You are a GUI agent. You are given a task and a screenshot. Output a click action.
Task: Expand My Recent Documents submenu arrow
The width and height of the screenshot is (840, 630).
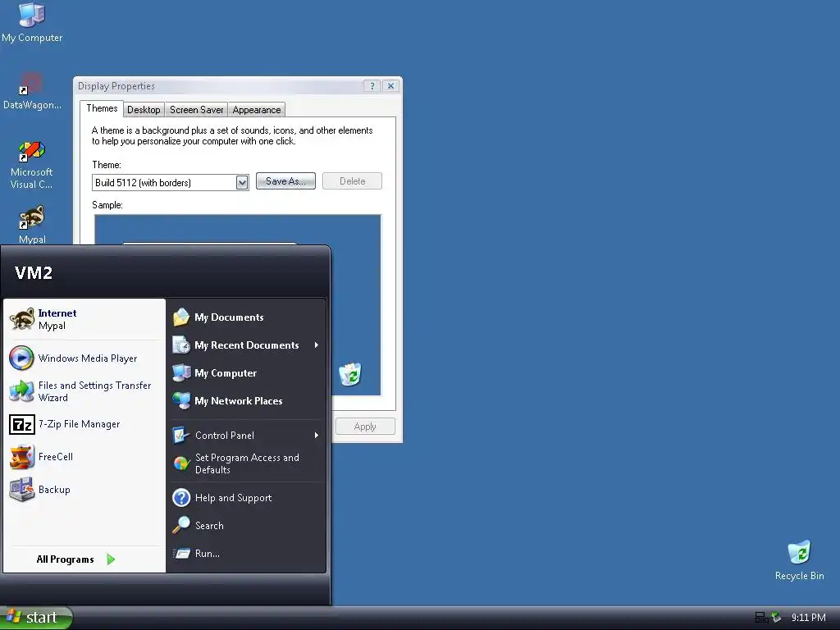point(316,345)
